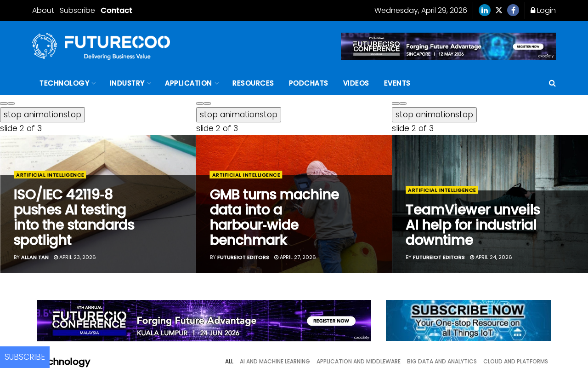Click the search magnifier icon
The image size is (588, 368).
(x=552, y=83)
